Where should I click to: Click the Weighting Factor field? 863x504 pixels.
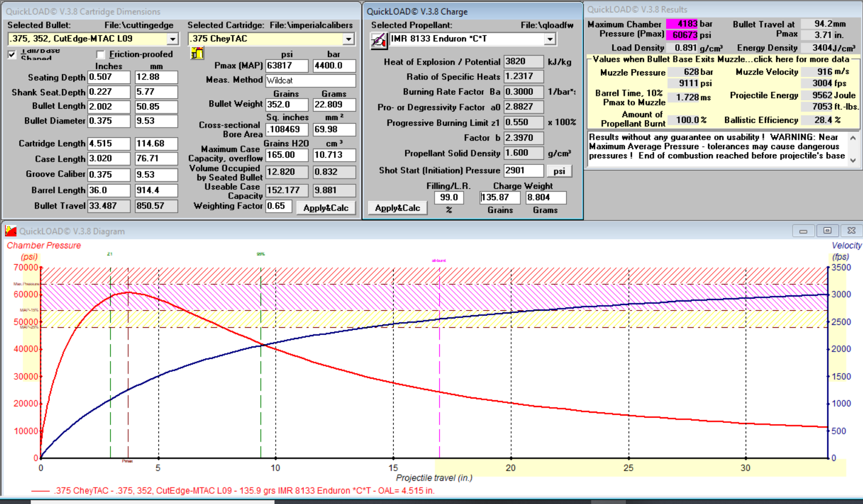point(279,206)
